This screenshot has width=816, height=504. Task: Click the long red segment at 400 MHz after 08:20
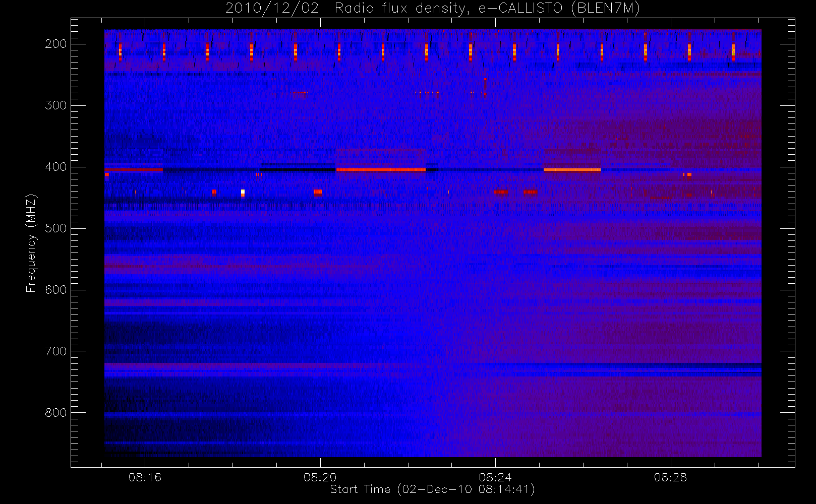pos(381,170)
